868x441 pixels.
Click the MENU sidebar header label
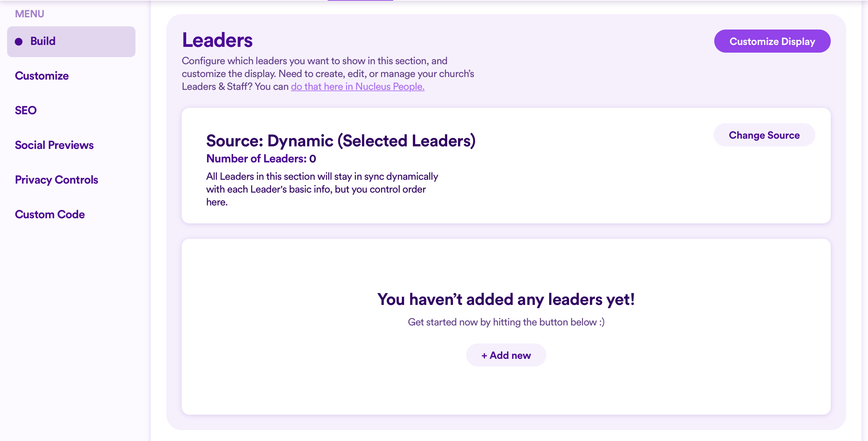tap(29, 14)
